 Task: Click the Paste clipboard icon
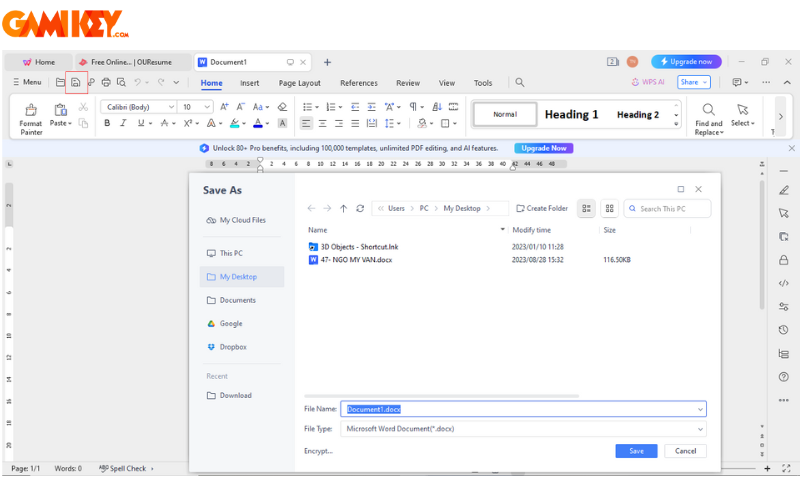coord(60,110)
